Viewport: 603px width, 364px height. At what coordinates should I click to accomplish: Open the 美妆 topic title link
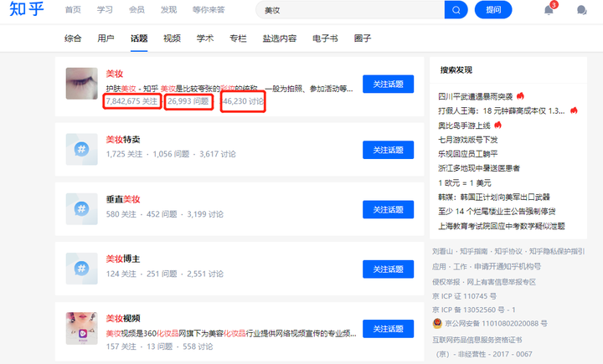pyautogui.click(x=115, y=74)
